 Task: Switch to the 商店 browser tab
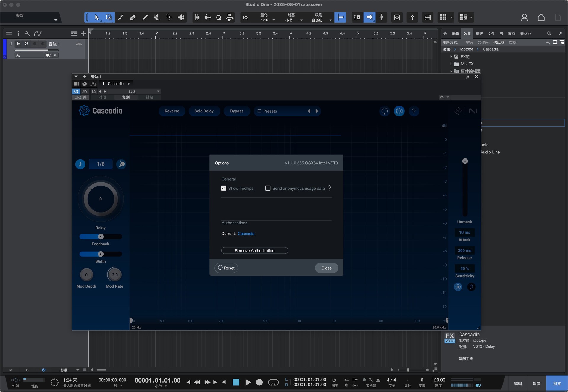click(x=511, y=34)
